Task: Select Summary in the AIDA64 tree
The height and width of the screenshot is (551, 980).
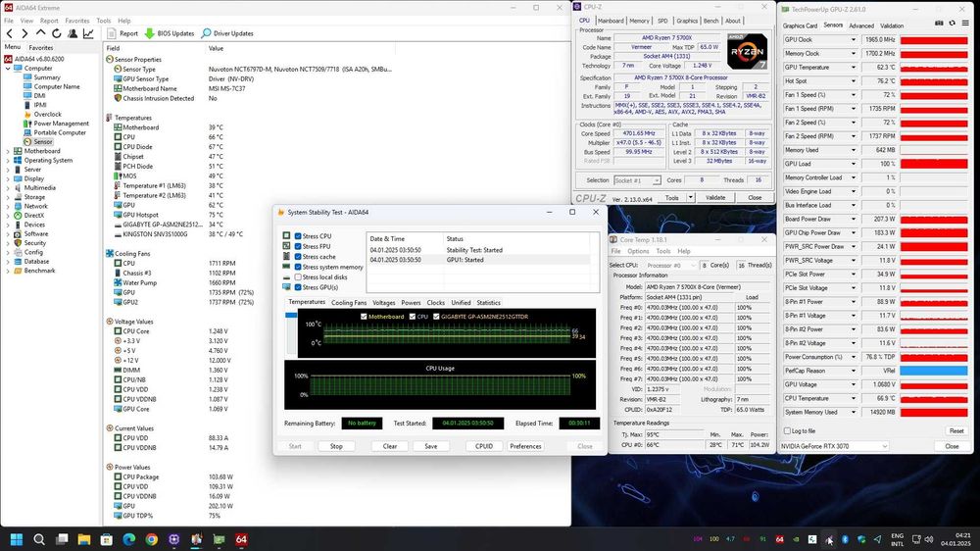Action: tap(47, 77)
